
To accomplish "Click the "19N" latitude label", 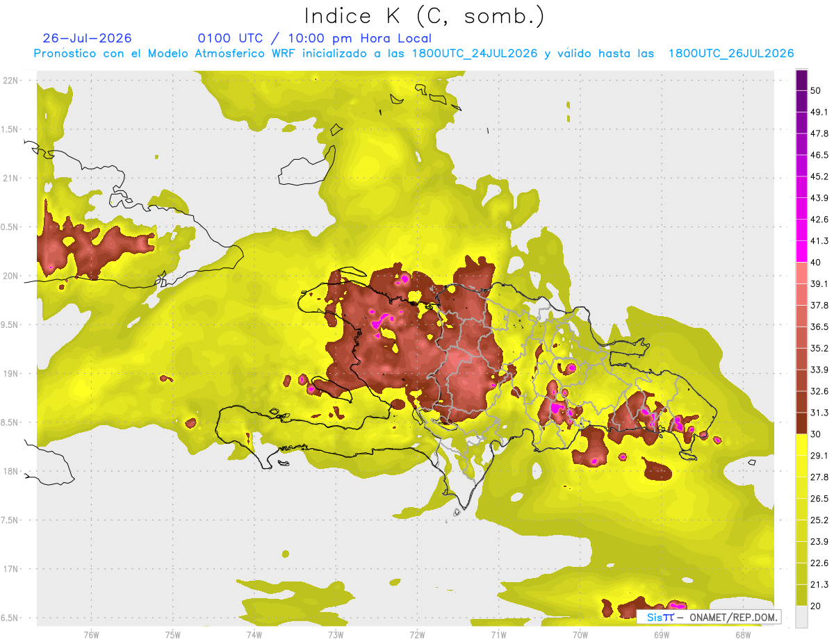I will (10, 373).
